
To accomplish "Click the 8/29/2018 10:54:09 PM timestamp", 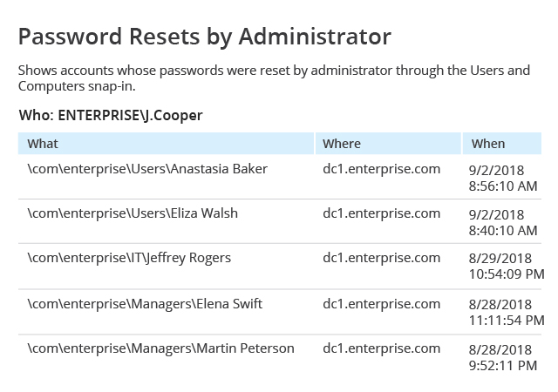I will [x=507, y=266].
